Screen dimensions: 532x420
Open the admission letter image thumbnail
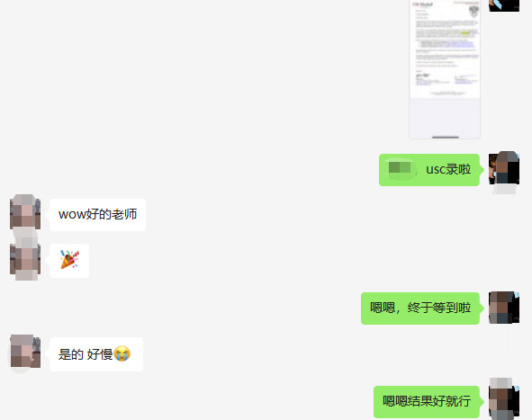click(445, 69)
